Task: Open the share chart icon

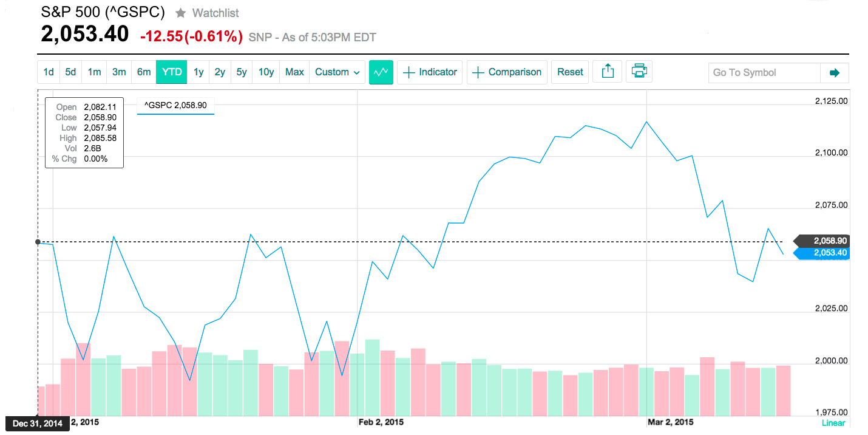Action: coord(608,72)
